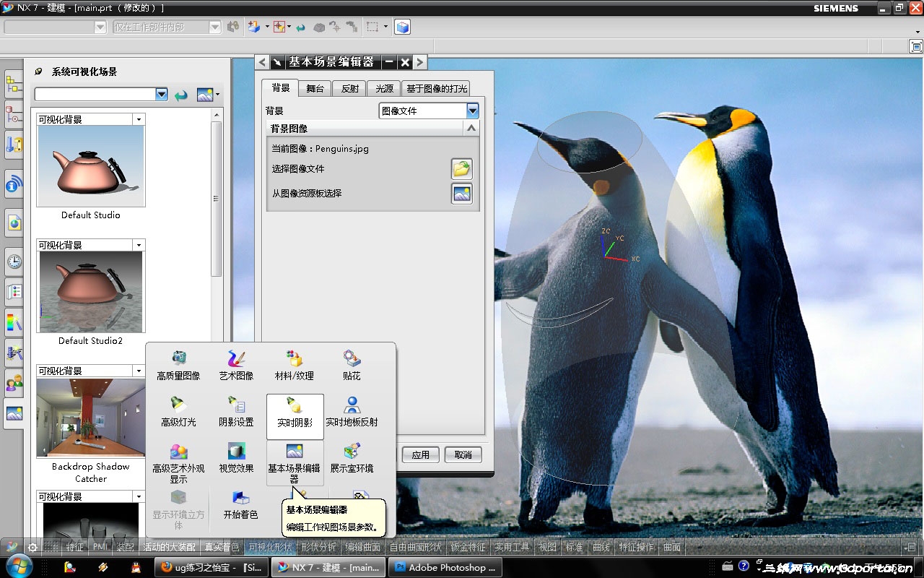Toggle 实时地板反射 floor reflection
Viewport: 924px width, 578px height.
pyautogui.click(x=352, y=411)
